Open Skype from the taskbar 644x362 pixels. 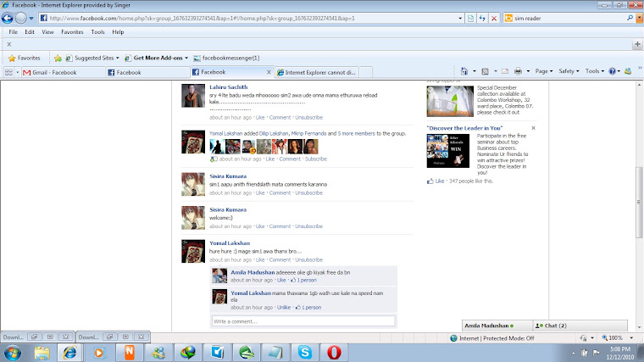tap(305, 353)
